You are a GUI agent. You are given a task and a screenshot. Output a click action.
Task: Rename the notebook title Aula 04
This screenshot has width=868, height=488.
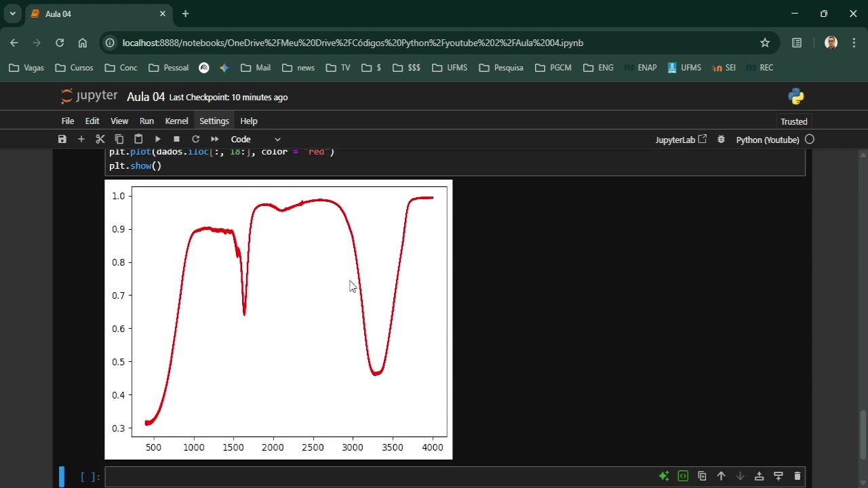click(146, 97)
